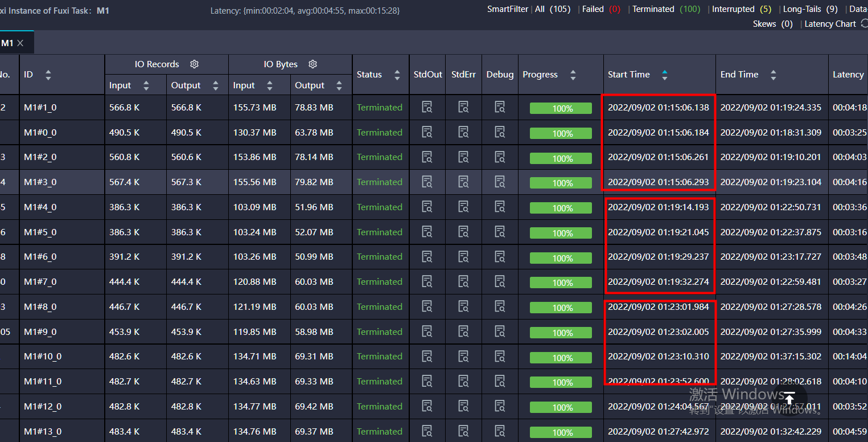Open StdOut log for M1#6_0

(x=427, y=256)
